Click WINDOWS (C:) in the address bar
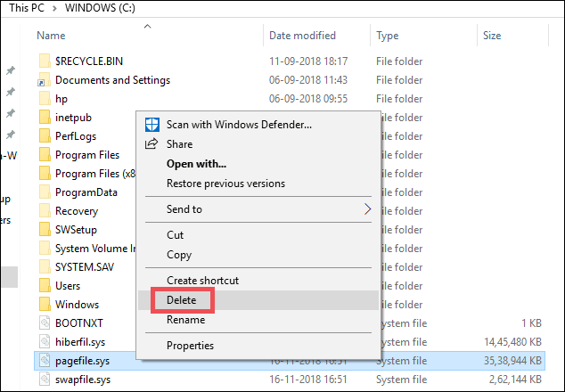The width and height of the screenshot is (565, 392). [x=100, y=7]
